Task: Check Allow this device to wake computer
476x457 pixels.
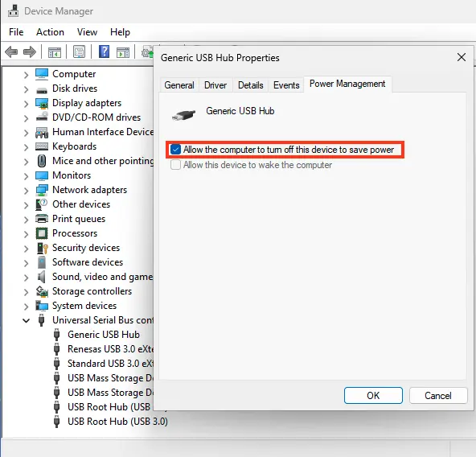Action: [175, 165]
